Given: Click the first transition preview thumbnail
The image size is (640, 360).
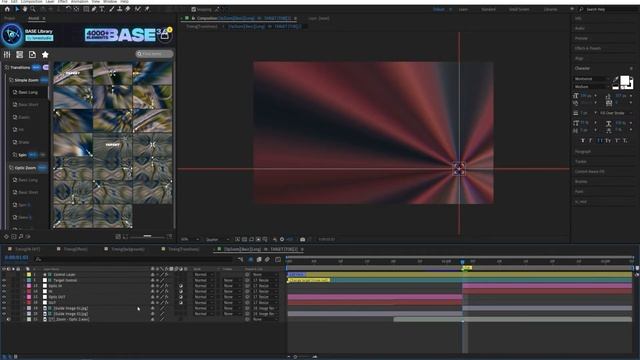Looking at the screenshot, I should click(x=73, y=73).
